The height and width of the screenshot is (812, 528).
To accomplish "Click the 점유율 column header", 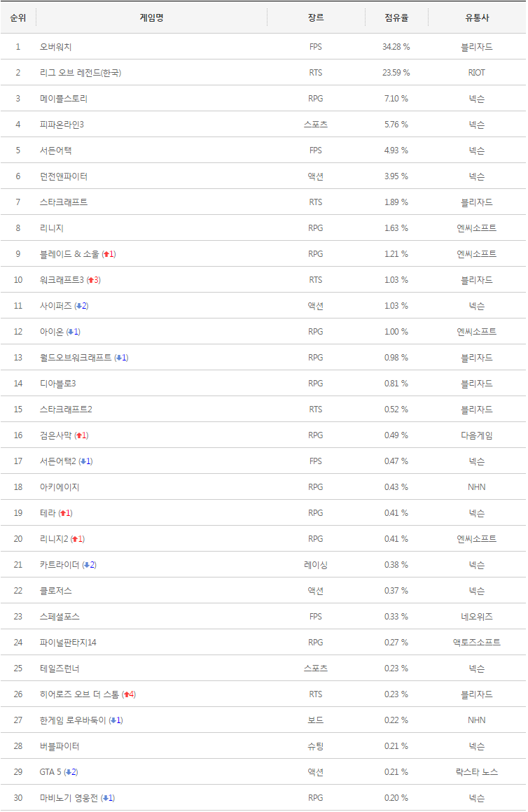I will coord(396,17).
